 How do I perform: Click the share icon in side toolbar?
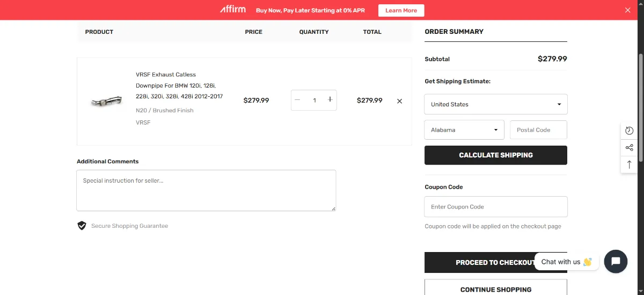(630, 148)
